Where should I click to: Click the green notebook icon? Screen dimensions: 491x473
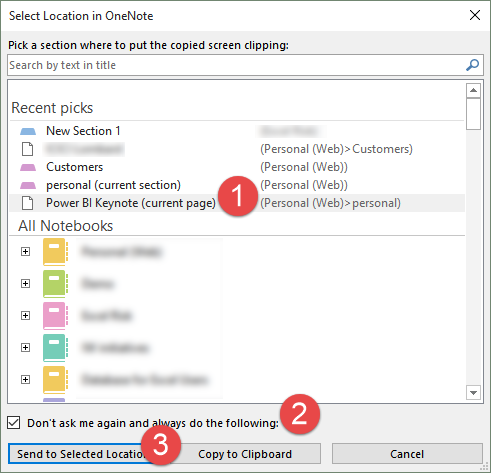tap(55, 284)
